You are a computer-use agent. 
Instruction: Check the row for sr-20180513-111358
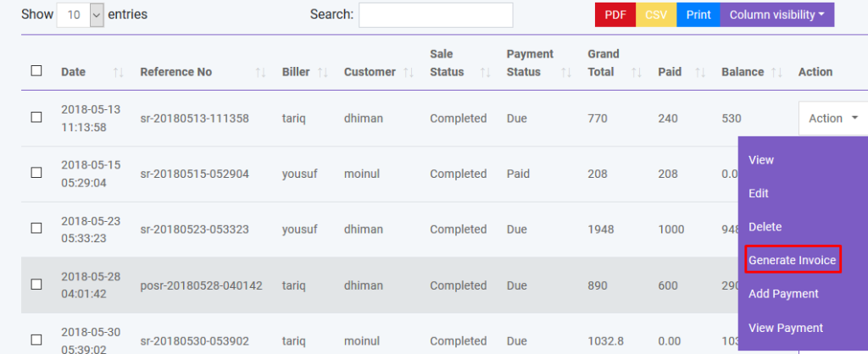click(36, 118)
